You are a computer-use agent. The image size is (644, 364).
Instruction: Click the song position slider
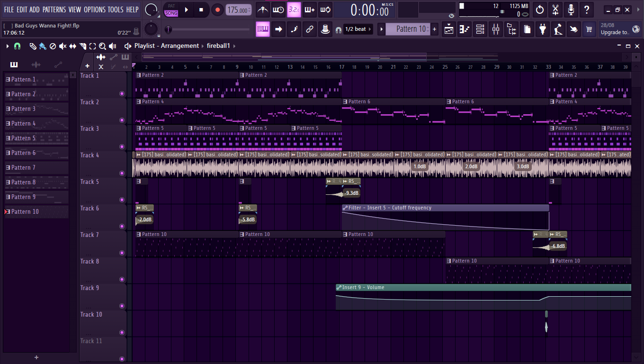click(x=208, y=30)
